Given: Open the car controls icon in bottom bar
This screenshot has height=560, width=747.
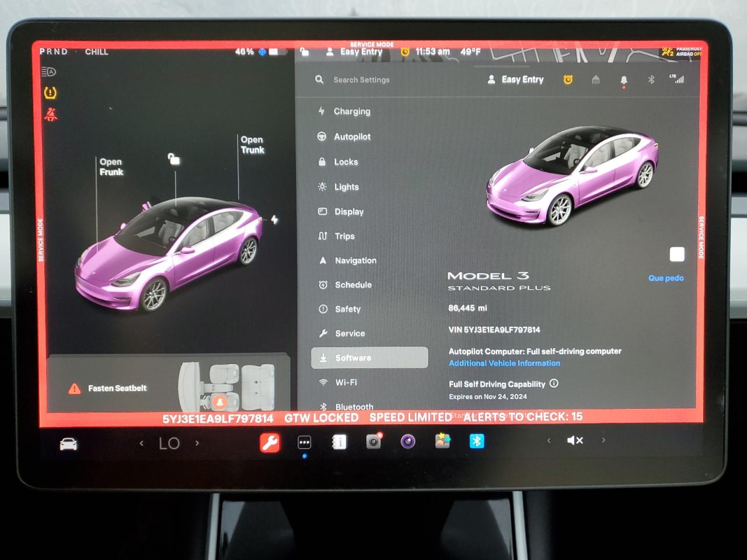Looking at the screenshot, I should [68, 444].
